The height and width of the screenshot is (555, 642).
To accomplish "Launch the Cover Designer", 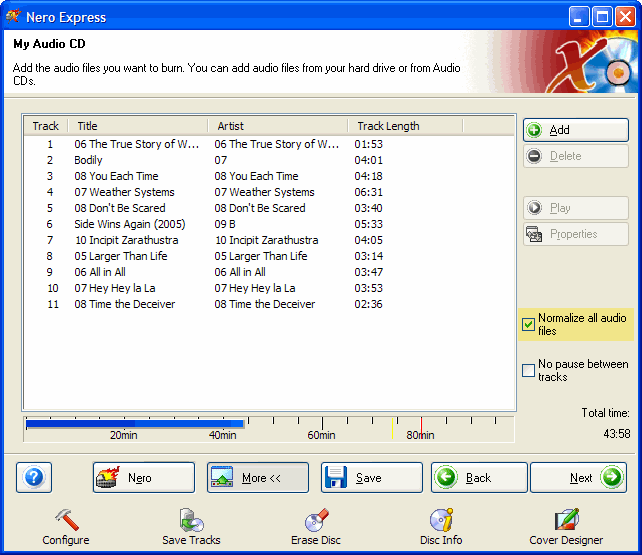I will 566,527.
